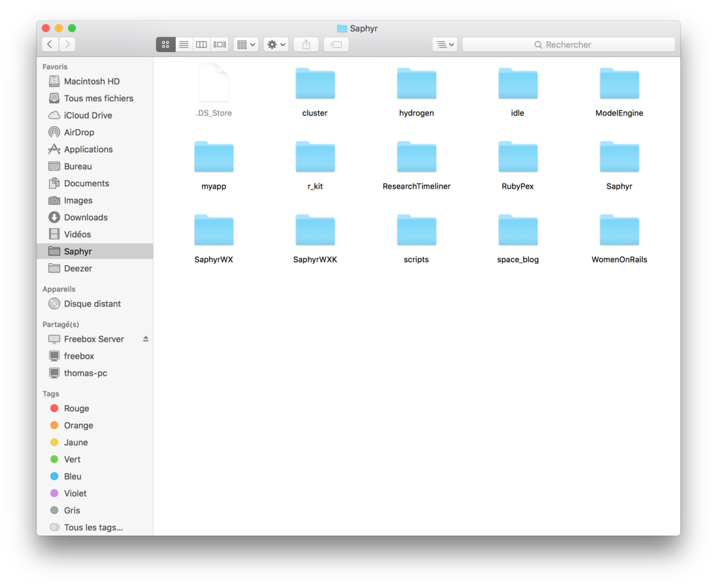Image resolution: width=717 pixels, height=588 pixels.
Task: Open Documents in sidebar
Action: pos(95,184)
